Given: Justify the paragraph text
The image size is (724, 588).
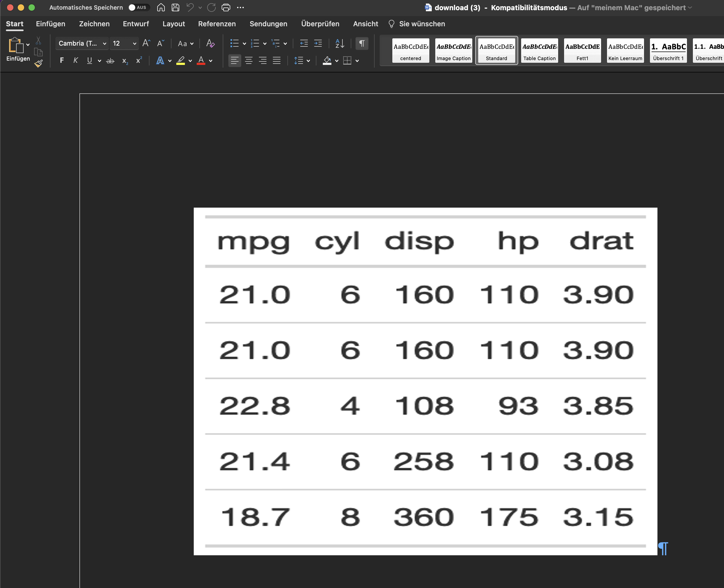Looking at the screenshot, I should [277, 61].
